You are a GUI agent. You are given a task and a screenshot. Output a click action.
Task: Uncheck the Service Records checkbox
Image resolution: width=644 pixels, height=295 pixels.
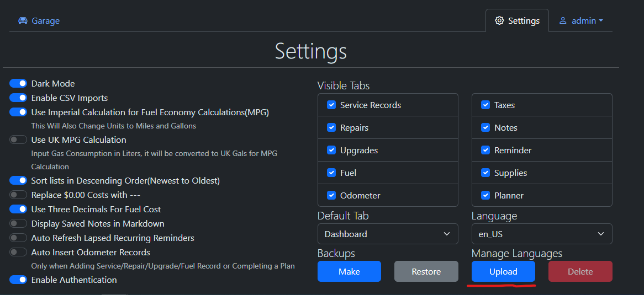pyautogui.click(x=331, y=105)
